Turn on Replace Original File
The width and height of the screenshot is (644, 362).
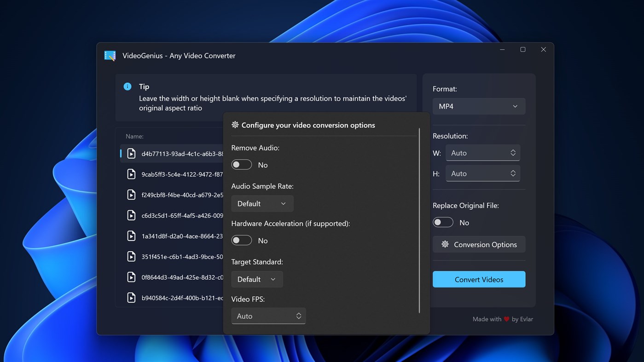pyautogui.click(x=443, y=222)
